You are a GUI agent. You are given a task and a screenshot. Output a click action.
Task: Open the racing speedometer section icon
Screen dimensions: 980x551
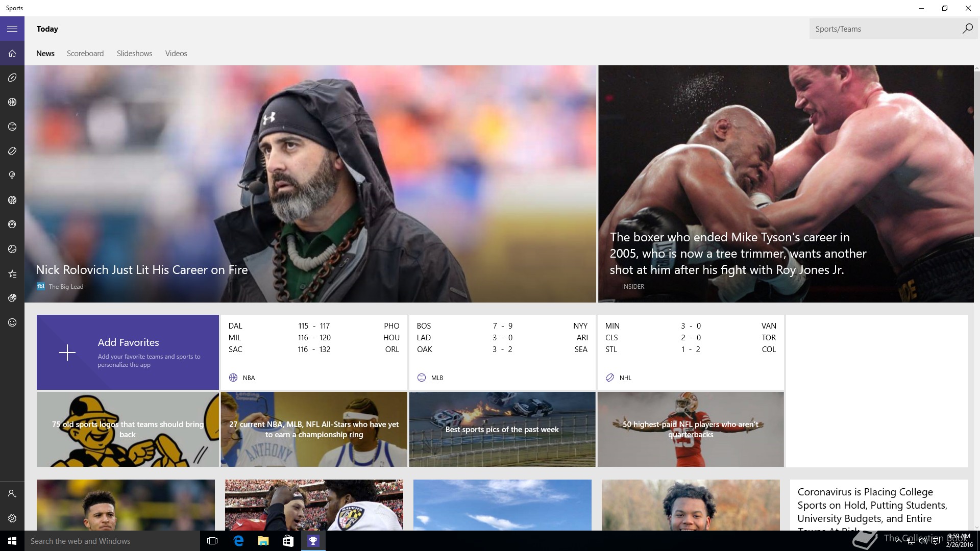click(12, 224)
